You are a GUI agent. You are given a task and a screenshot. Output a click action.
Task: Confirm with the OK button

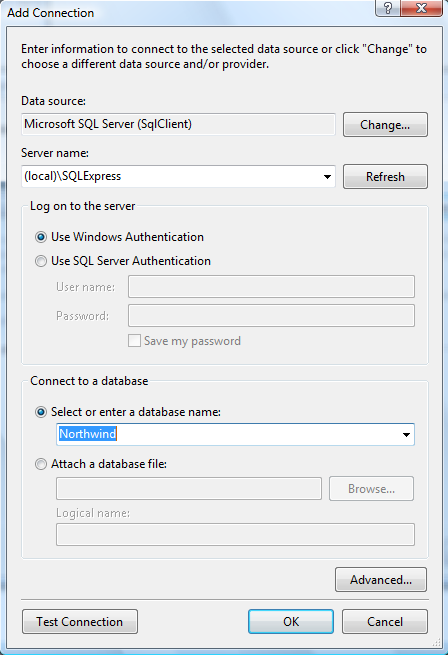291,622
